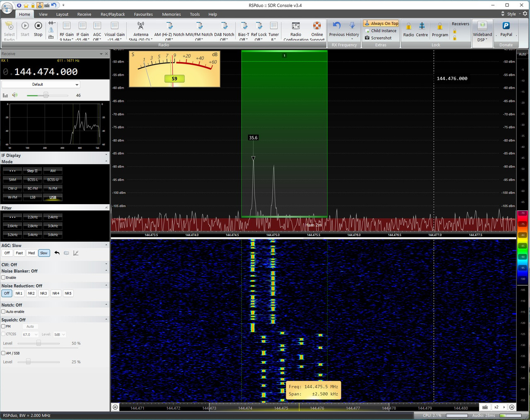
Task: Expand the CW section
Action: coord(106,264)
